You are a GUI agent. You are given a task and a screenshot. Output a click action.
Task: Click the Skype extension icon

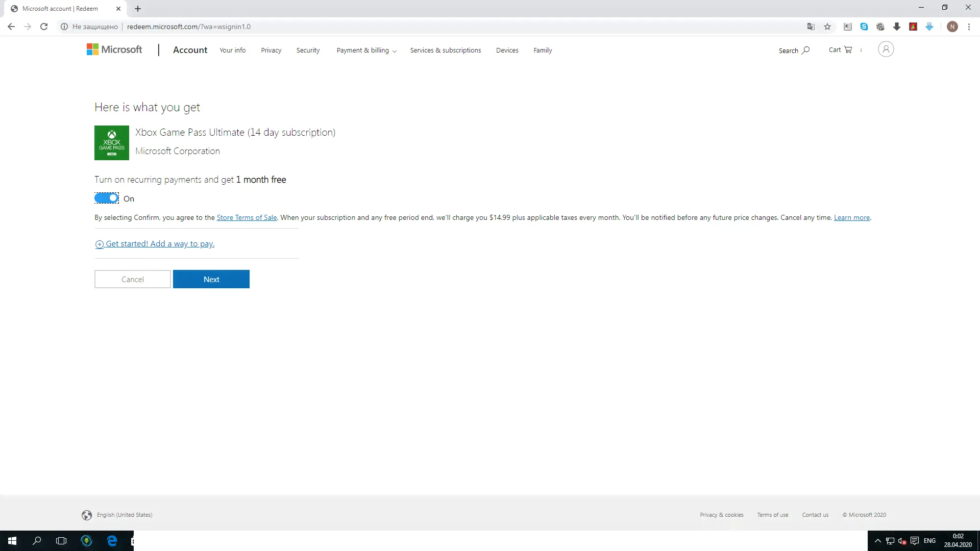pyautogui.click(x=864, y=27)
